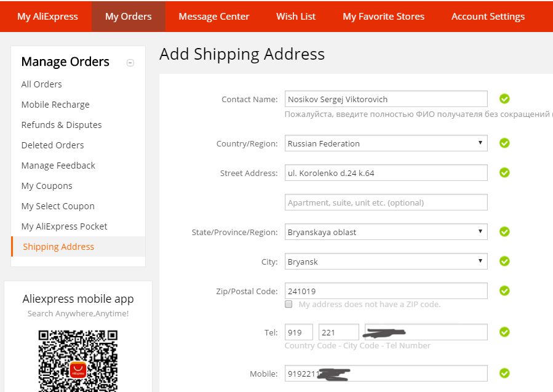Click the green checkmark beside Zip/Postal Code
Image resolution: width=553 pixels, height=392 pixels.
click(504, 290)
